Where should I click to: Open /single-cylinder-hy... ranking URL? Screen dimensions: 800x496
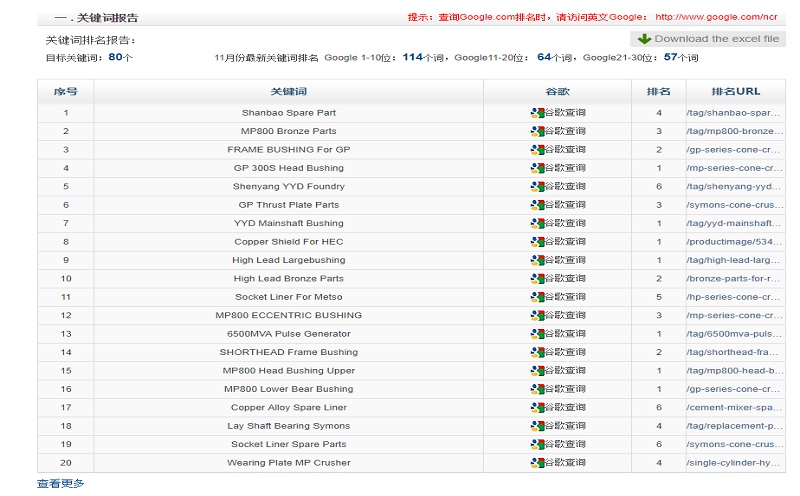pyautogui.click(x=733, y=462)
